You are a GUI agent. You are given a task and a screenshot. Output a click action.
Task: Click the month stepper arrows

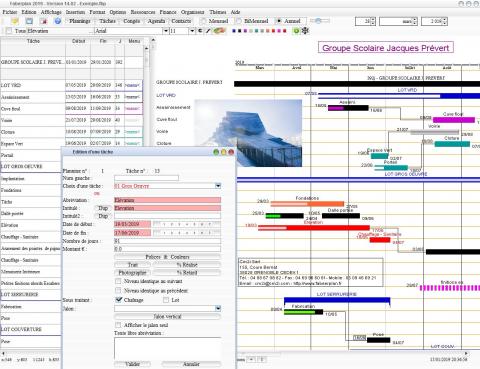pos(415,21)
